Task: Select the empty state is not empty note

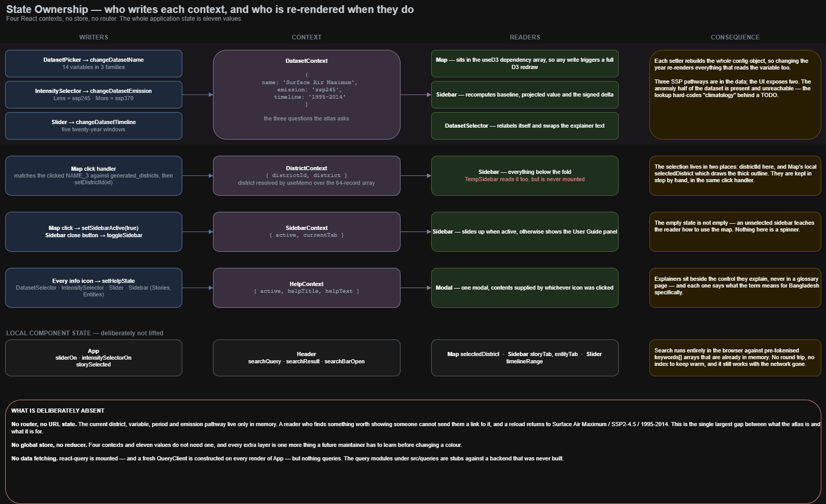Action: click(735, 231)
